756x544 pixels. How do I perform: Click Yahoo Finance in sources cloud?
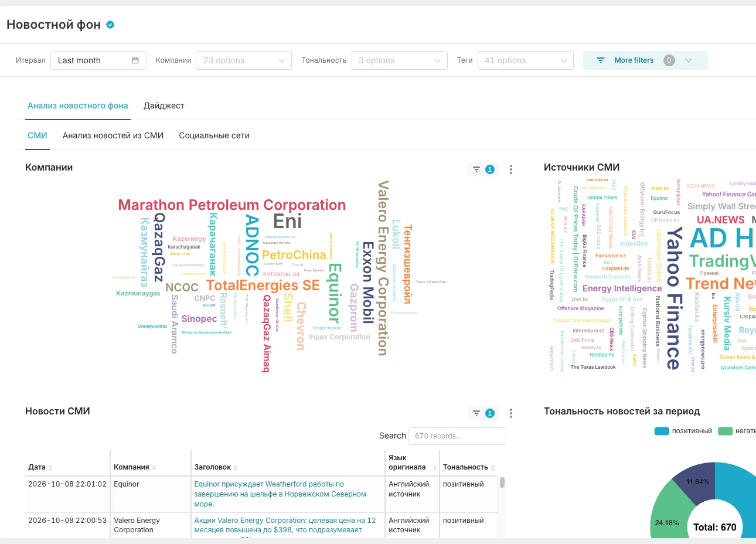pyautogui.click(x=673, y=298)
